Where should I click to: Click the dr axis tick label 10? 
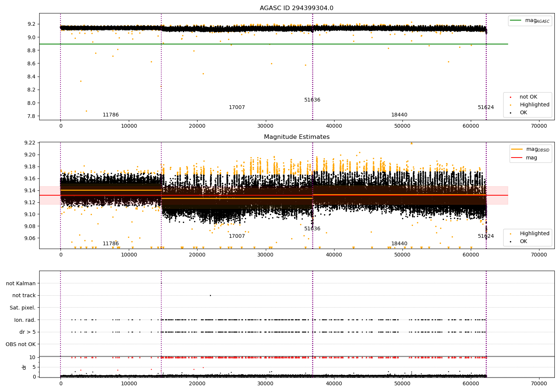click(32, 357)
